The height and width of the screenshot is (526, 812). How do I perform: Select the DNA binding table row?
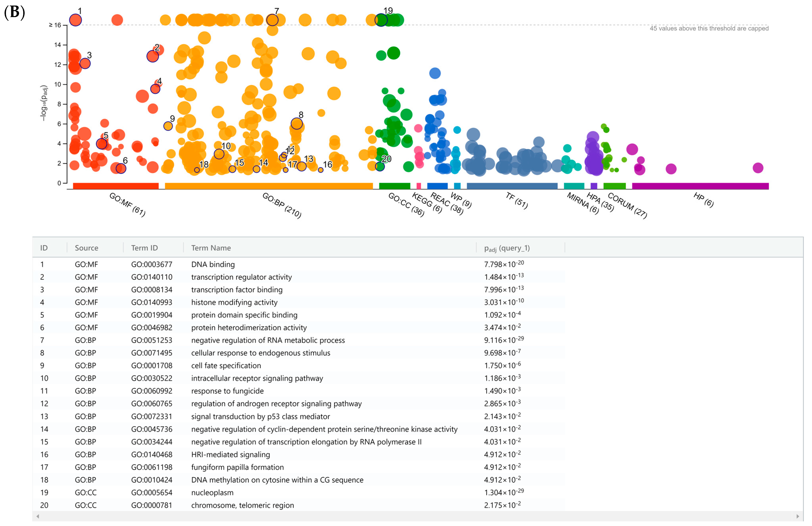[213, 264]
